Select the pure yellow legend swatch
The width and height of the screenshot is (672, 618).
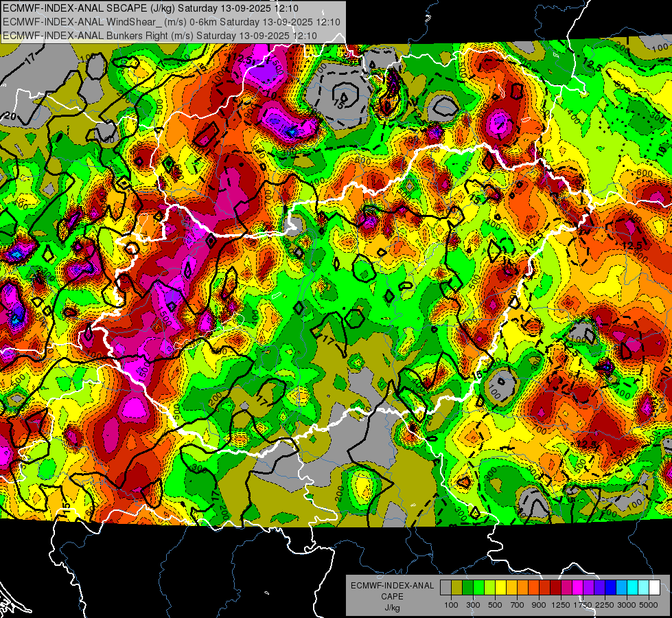point(500,587)
